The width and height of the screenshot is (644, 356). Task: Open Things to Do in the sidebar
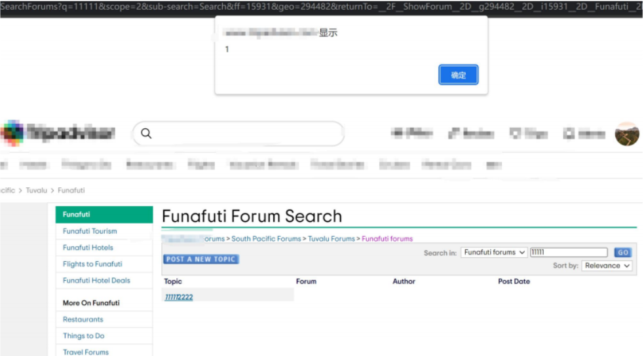pos(83,336)
